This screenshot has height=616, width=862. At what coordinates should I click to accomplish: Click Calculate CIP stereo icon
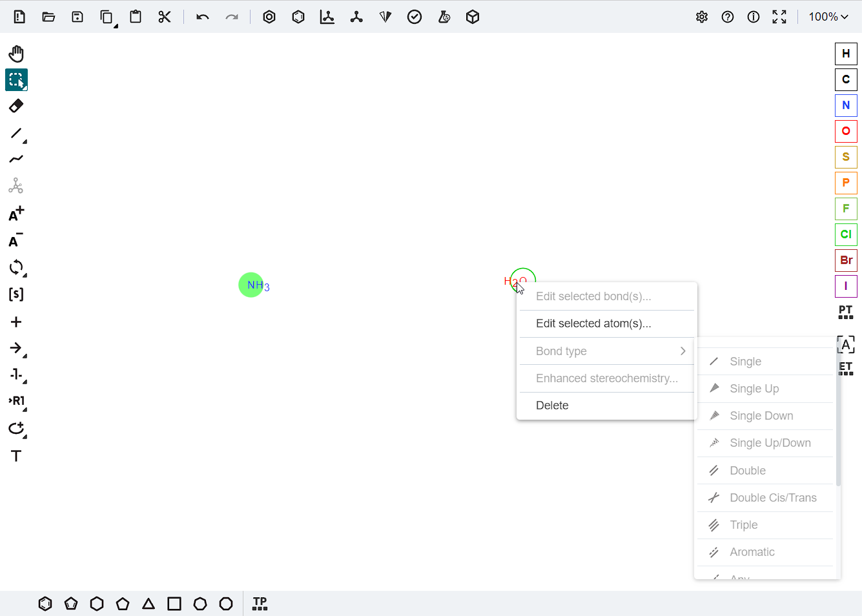[x=385, y=17]
